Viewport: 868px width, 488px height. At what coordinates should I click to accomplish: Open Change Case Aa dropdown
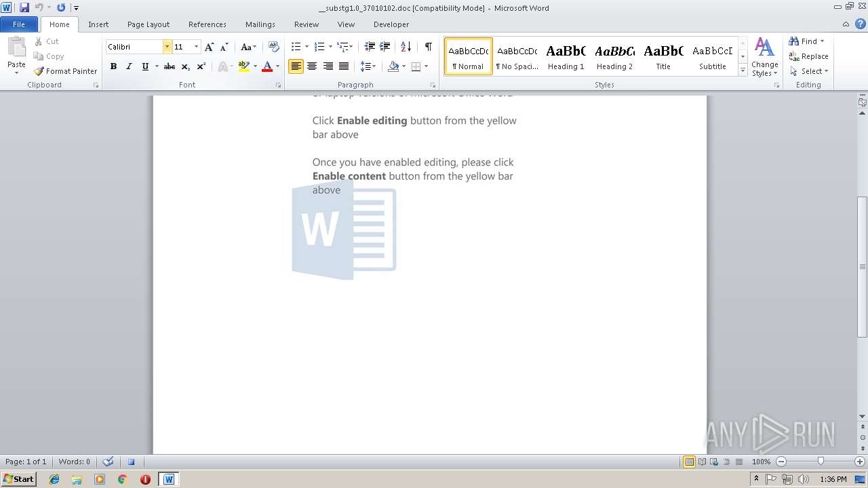click(248, 47)
